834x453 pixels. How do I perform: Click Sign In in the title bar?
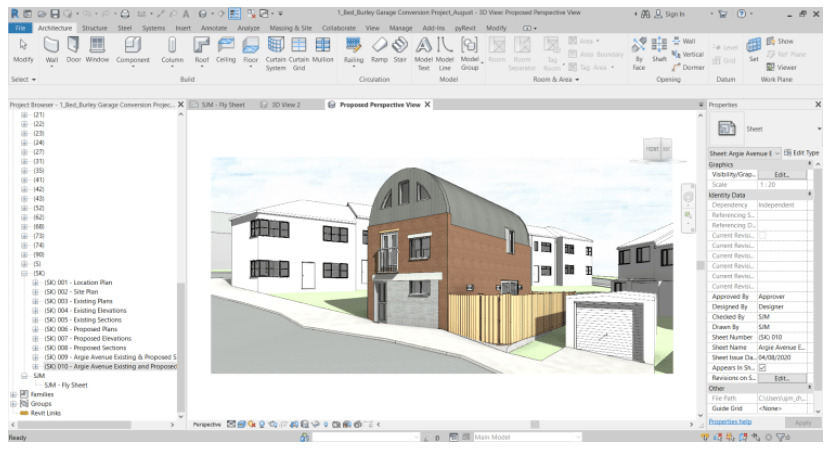(669, 14)
